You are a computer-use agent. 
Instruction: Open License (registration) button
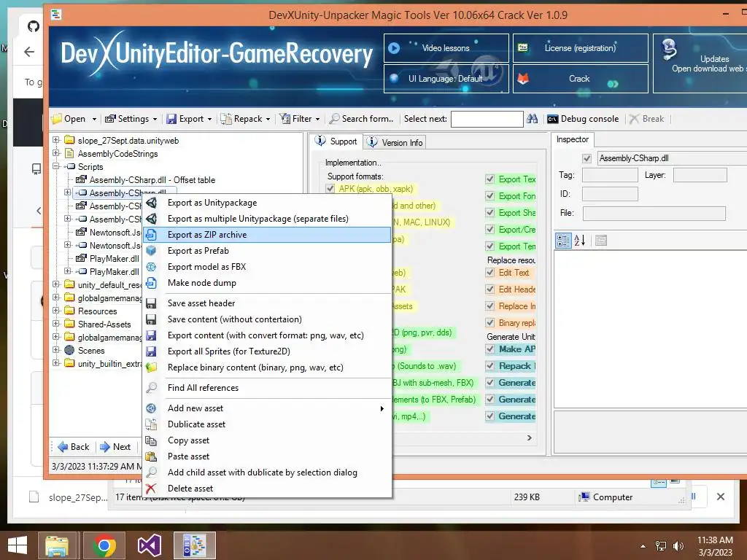pos(580,48)
